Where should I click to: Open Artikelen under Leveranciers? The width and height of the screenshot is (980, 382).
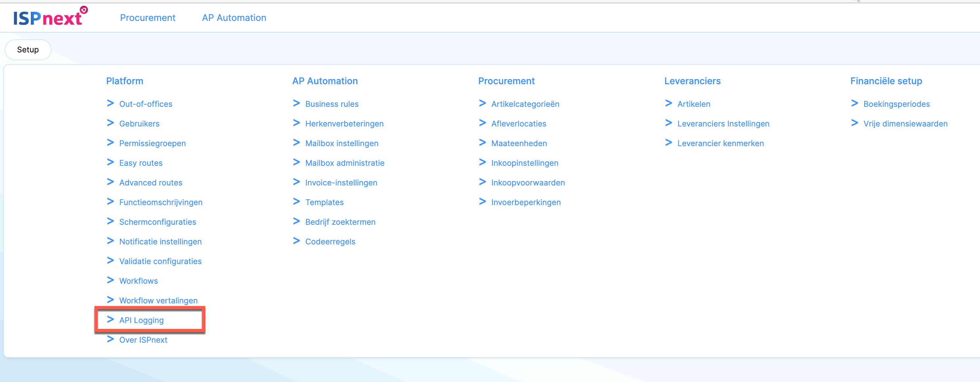(x=694, y=104)
